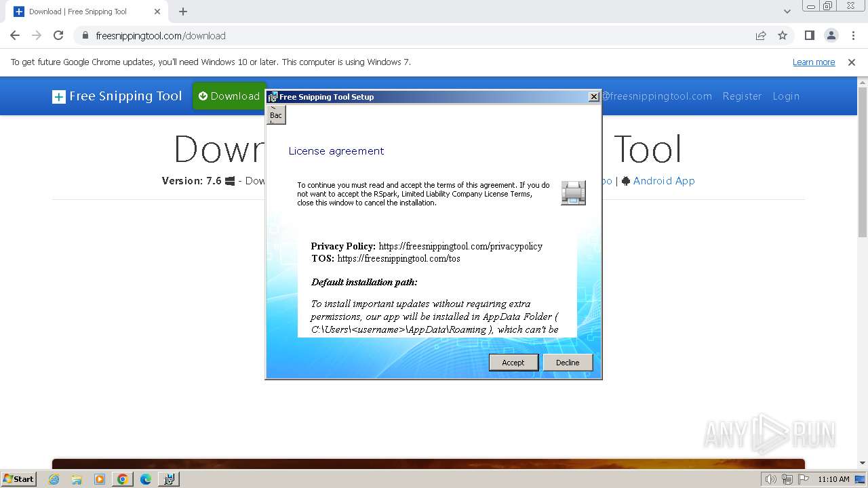
Task: Focus the address bar URL
Action: click(161, 36)
